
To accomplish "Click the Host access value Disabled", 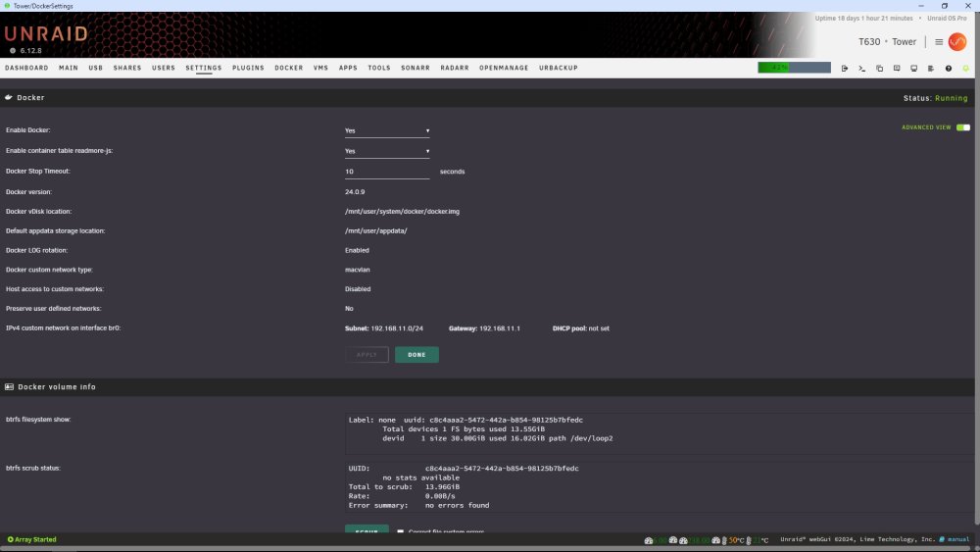I will coord(358,289).
